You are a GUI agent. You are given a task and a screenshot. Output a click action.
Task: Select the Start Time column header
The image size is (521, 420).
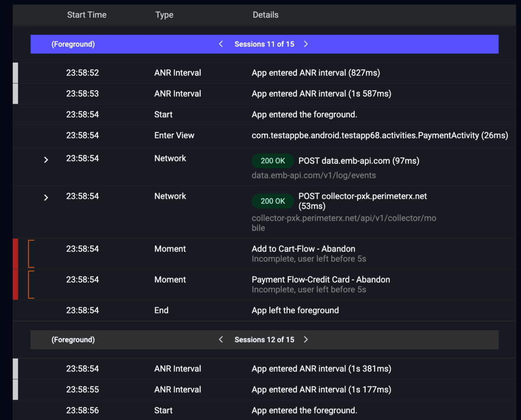[x=86, y=14]
